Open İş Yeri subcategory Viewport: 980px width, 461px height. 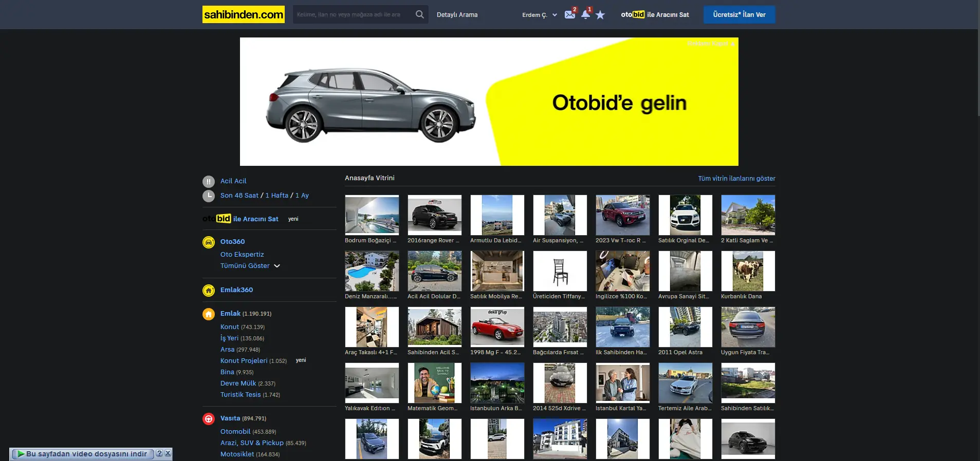pos(229,338)
